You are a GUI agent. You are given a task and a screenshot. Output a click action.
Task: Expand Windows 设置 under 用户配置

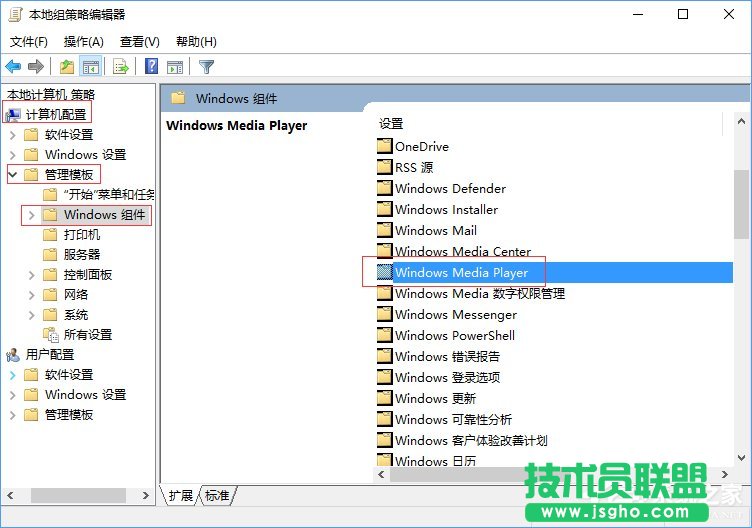[13, 395]
